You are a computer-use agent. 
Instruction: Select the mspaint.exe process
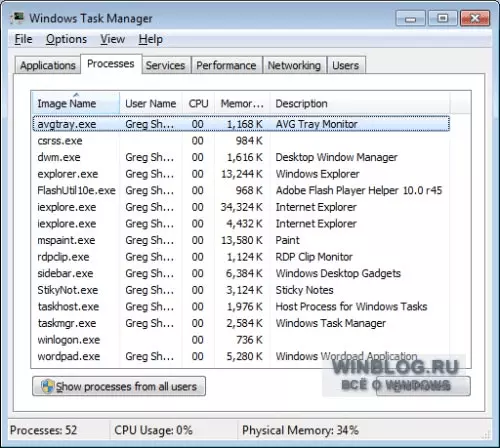(241, 240)
